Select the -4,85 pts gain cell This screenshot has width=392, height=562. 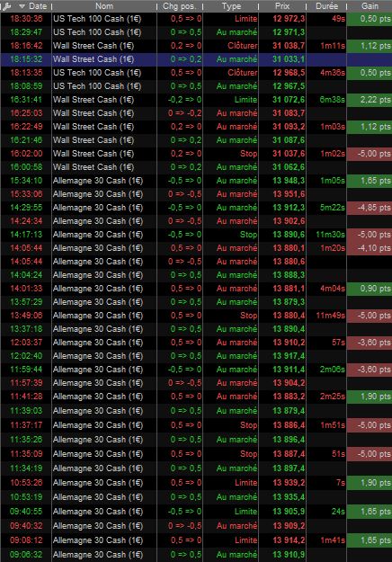coord(370,208)
